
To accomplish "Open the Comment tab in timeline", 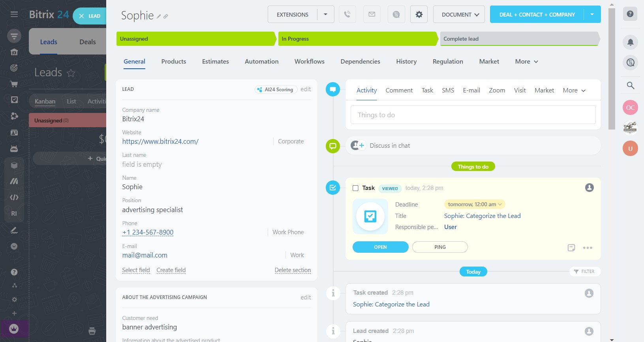I will click(x=399, y=90).
